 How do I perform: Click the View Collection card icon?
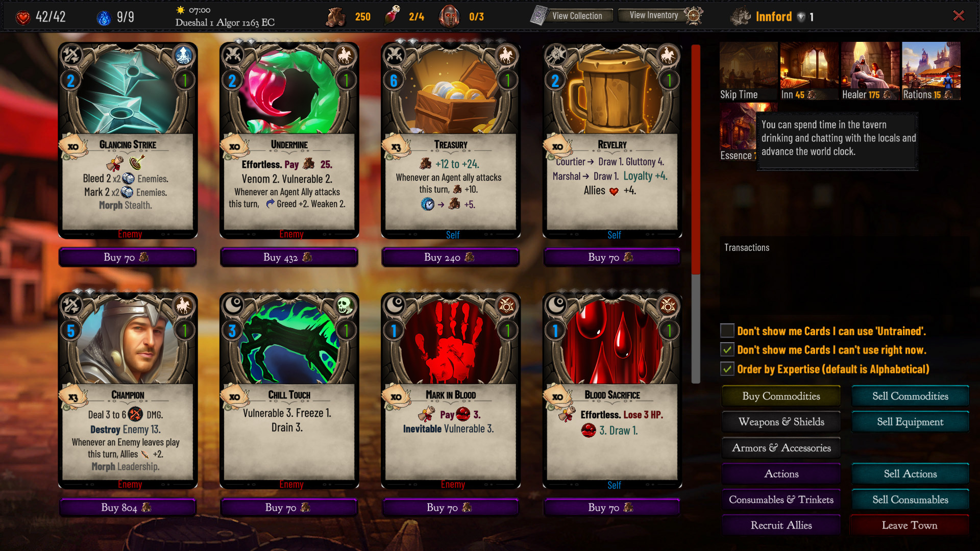click(x=539, y=16)
